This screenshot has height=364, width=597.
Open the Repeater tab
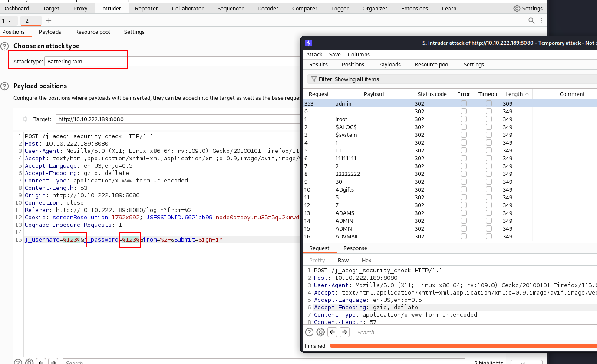[x=146, y=8]
